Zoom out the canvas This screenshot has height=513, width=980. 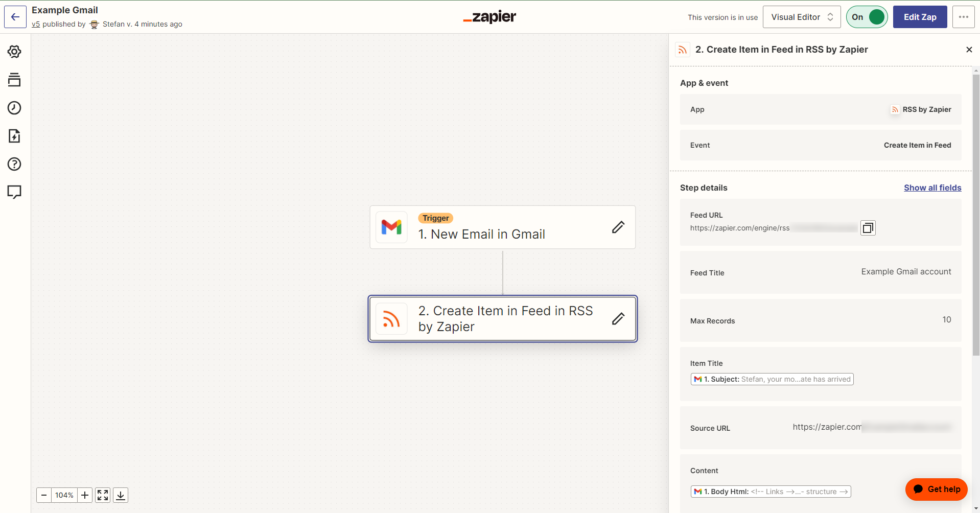pyautogui.click(x=44, y=495)
